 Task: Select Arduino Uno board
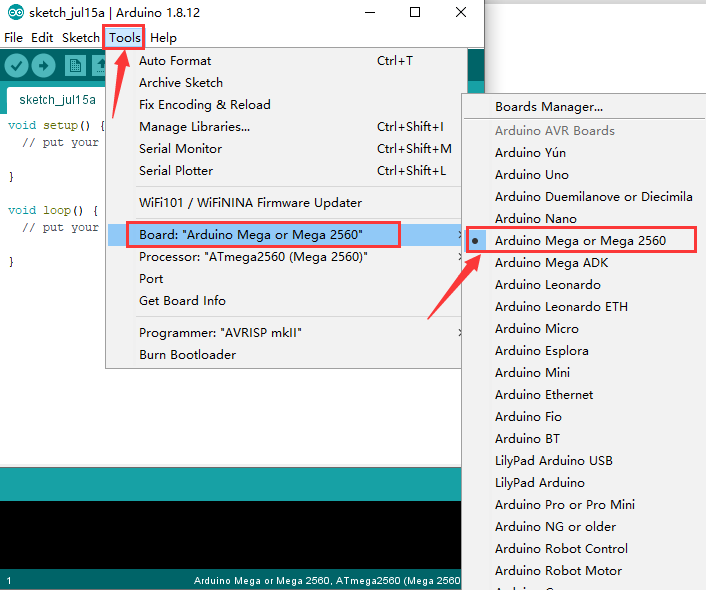pos(584,175)
